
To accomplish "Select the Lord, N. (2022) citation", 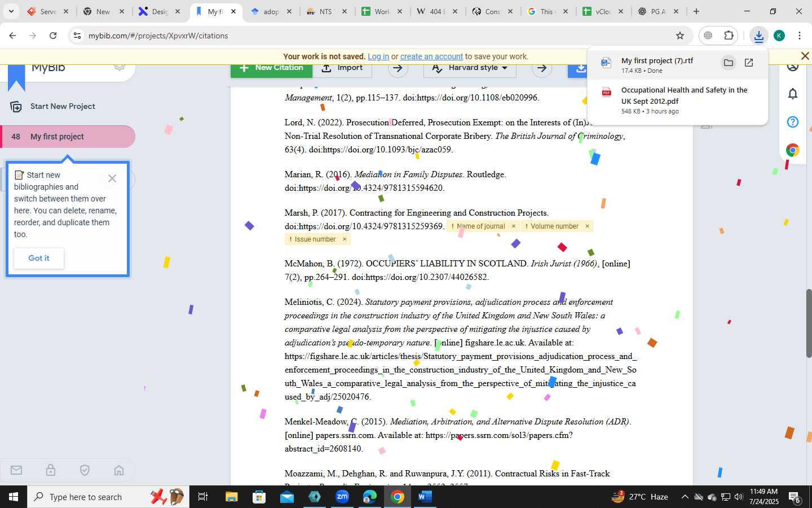I will pyautogui.click(x=456, y=136).
